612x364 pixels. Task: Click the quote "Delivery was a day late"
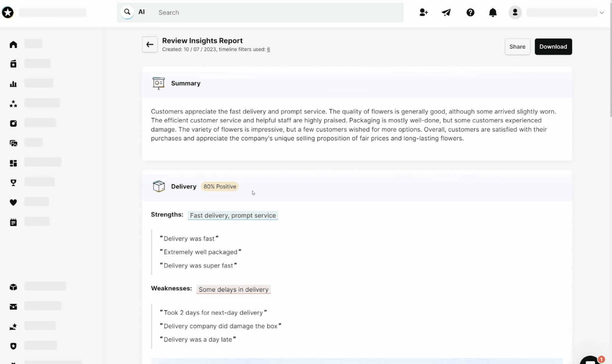[x=198, y=340]
